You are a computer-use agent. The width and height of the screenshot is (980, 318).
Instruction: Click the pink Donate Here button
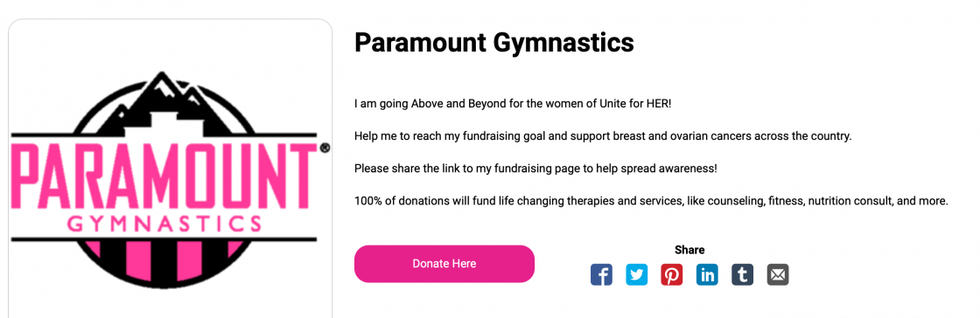444,264
